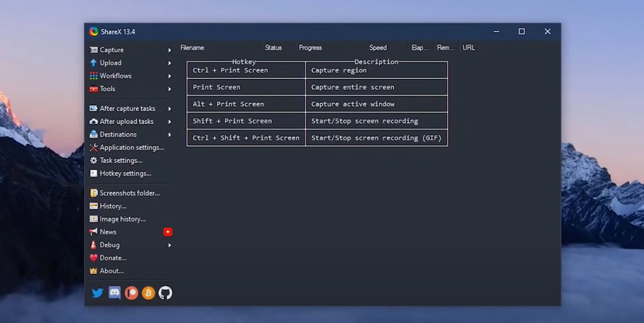Expand the Destinations submenu arrow

click(x=169, y=135)
